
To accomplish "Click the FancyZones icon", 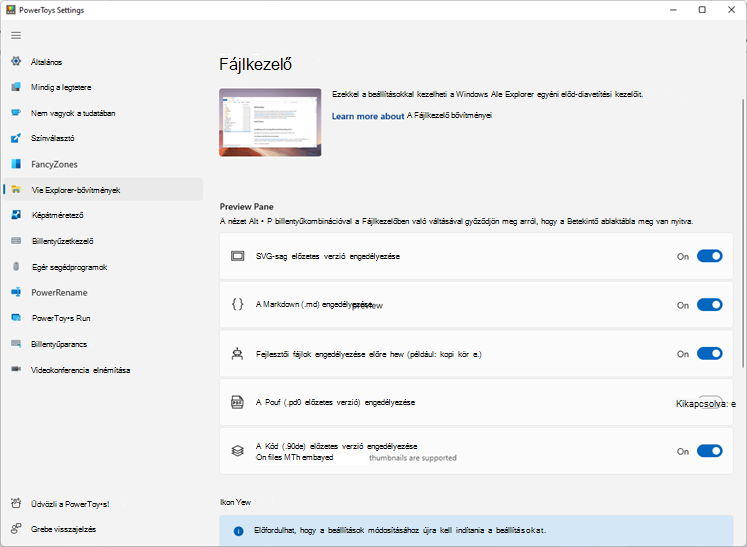I will pyautogui.click(x=16, y=164).
